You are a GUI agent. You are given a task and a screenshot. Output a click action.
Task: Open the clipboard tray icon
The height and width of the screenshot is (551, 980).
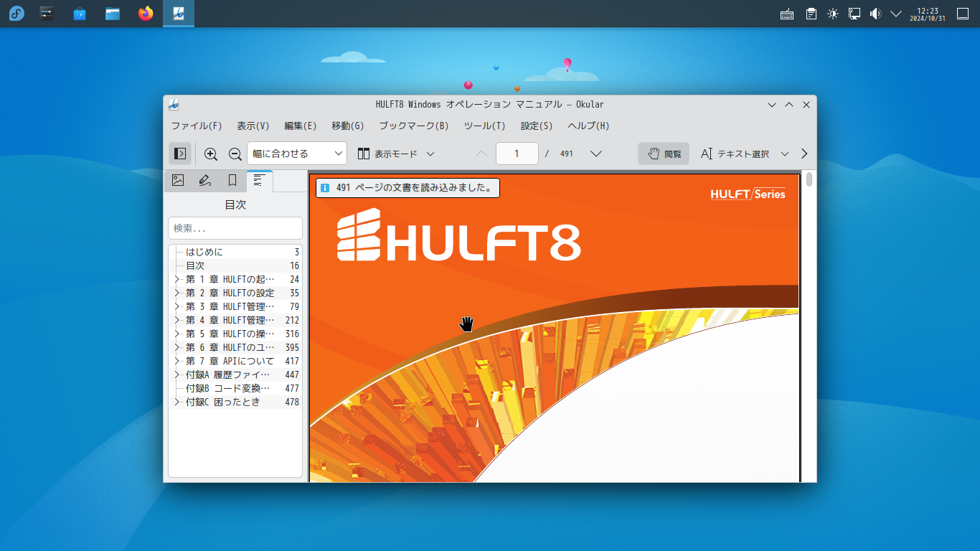click(811, 14)
